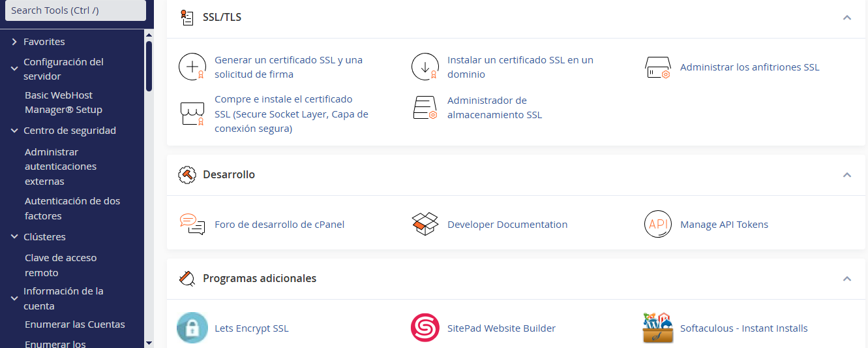Open Administrador de almacenamiento SSL icon
The width and height of the screenshot is (868, 348).
(x=425, y=108)
